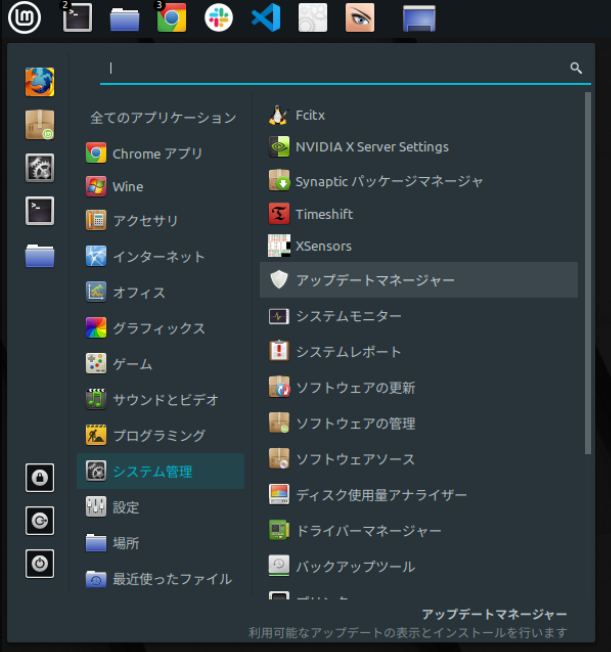This screenshot has width=611, height=652.
Task: Launch システムモニター
Action: coord(419,316)
